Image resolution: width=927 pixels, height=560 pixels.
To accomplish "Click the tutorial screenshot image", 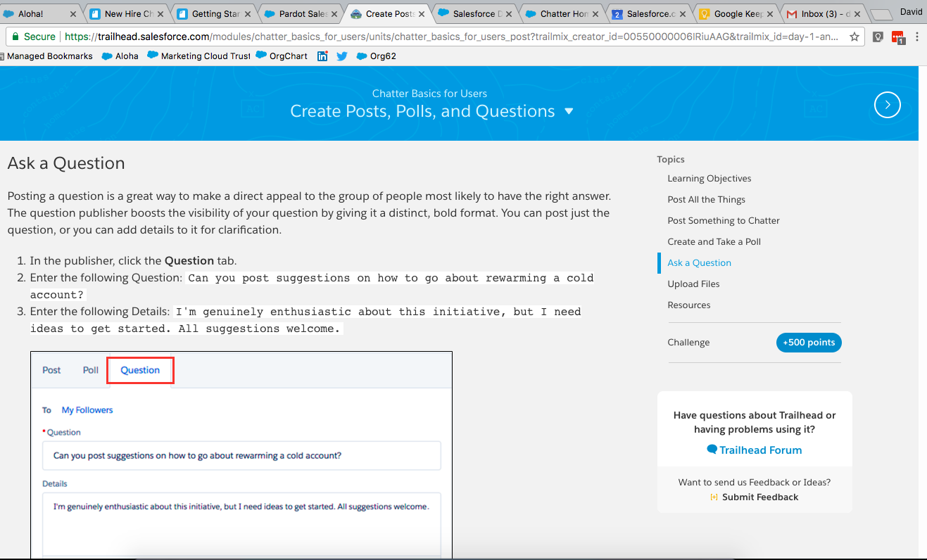I will click(x=241, y=455).
